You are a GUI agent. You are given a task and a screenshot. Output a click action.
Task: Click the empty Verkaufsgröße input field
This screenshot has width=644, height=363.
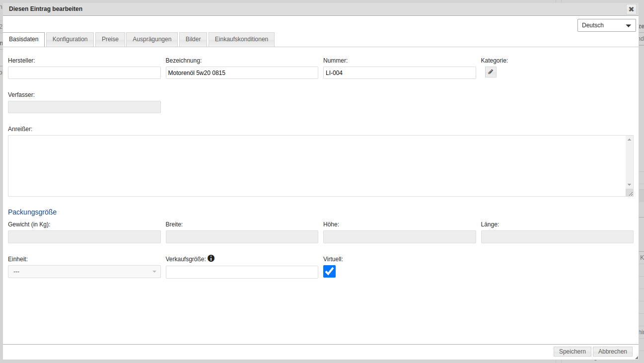(242, 272)
